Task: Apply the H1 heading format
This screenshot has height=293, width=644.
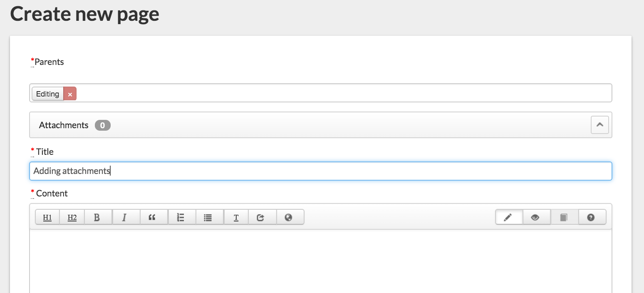Action: point(47,217)
